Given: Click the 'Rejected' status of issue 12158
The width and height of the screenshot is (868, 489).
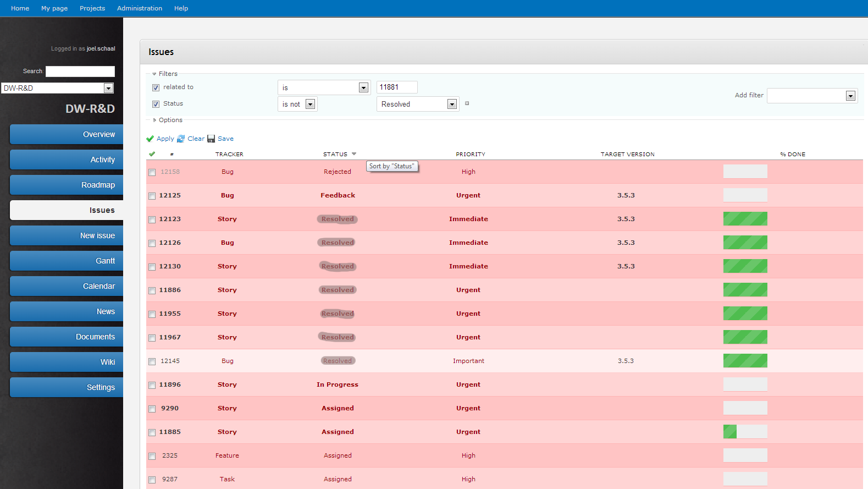Looking at the screenshot, I should tap(338, 172).
